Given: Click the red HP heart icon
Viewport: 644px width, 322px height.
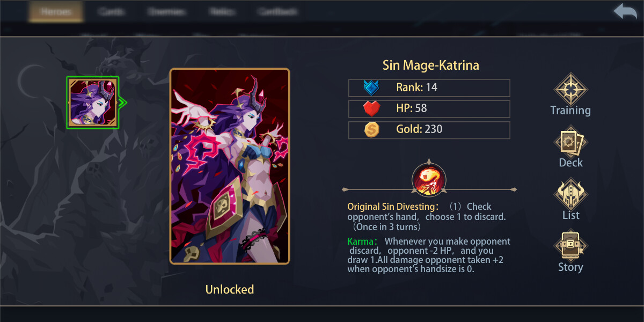Looking at the screenshot, I should (371, 109).
